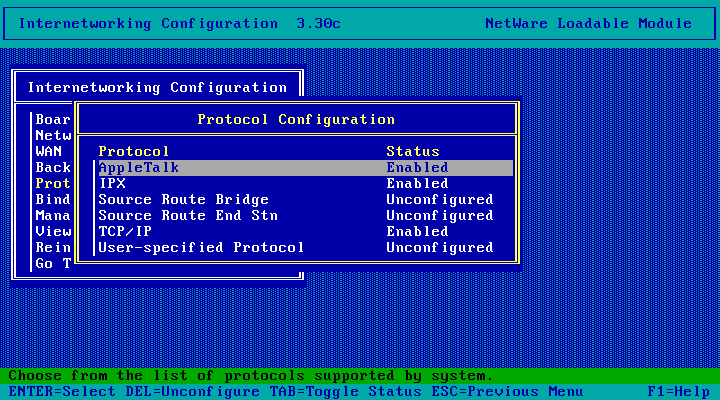Click Unconfigured status of Source Route End Stn
The height and width of the screenshot is (400, 720).
(439, 216)
